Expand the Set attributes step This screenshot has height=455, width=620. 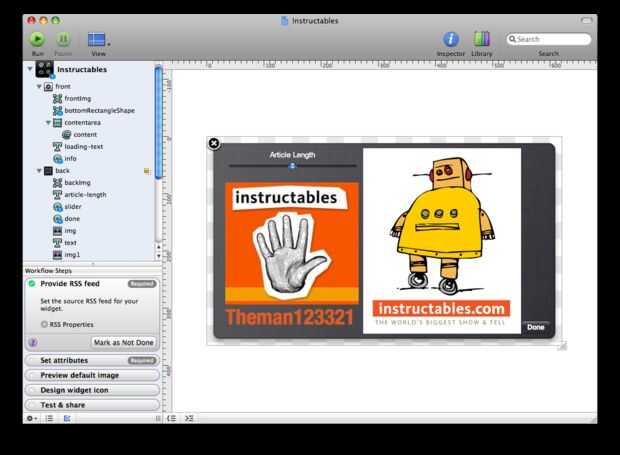pyautogui.click(x=92, y=361)
